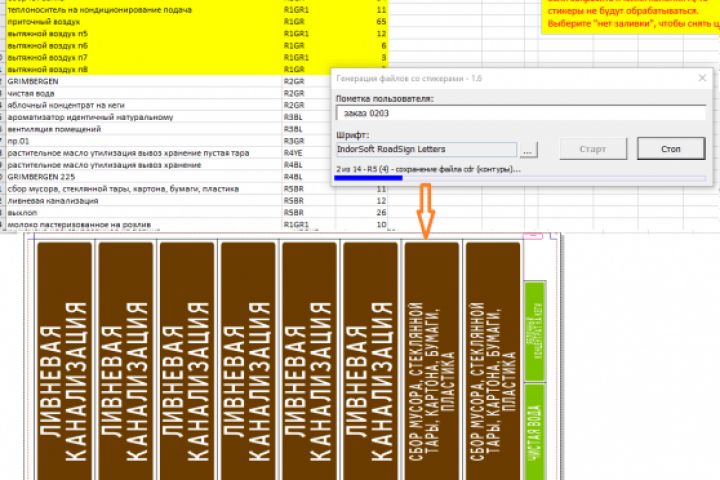This screenshot has height=480, width=720.
Task: Select cell 'пр.01'
Action: click(x=144, y=141)
